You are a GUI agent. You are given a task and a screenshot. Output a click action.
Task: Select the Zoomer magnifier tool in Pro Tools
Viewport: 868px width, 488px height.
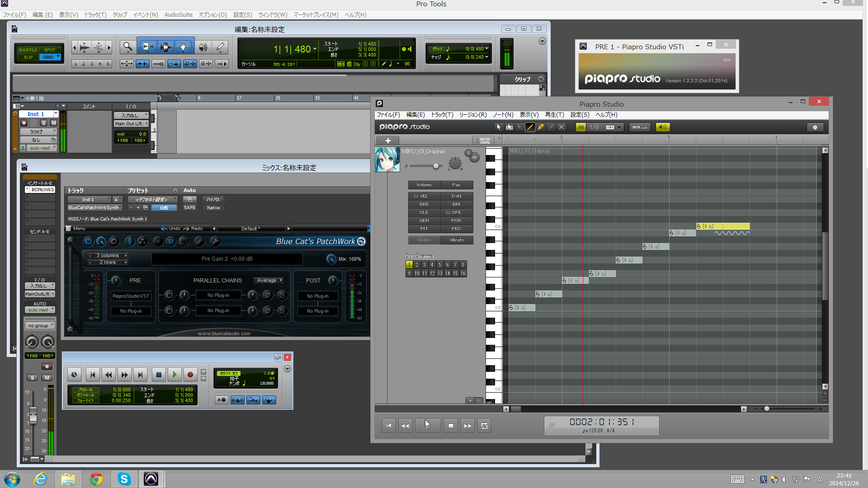(x=128, y=47)
